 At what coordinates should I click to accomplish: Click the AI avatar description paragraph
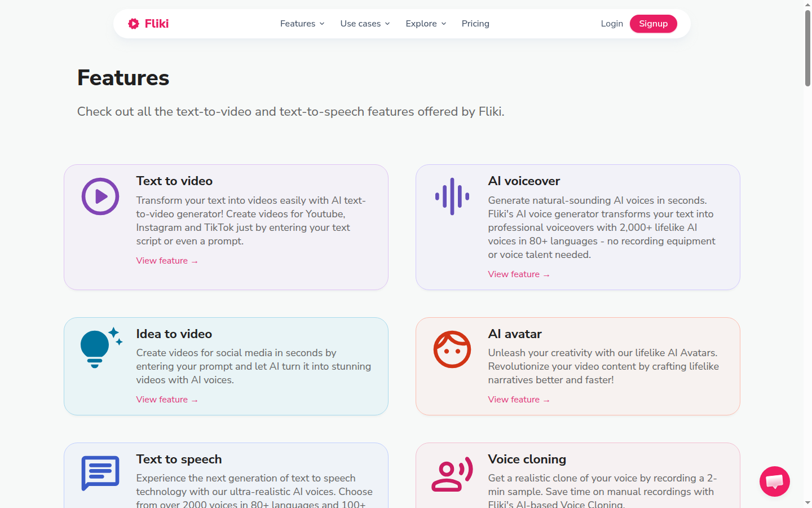pyautogui.click(x=603, y=366)
